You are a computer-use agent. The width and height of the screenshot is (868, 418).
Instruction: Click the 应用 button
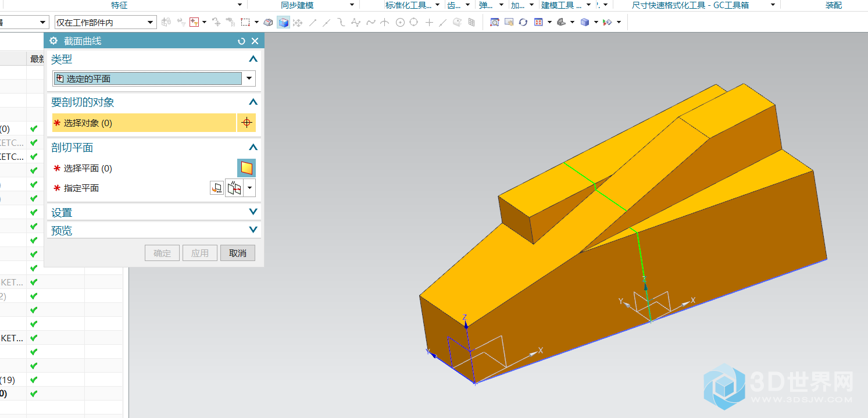(200, 253)
